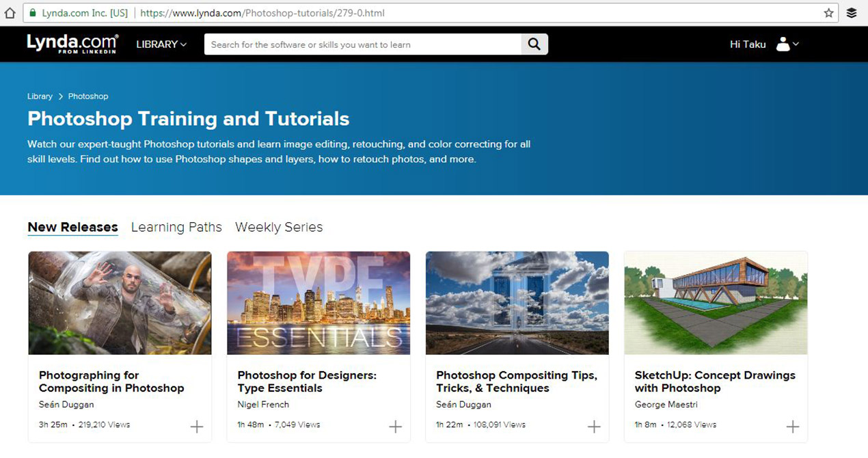Open Photographing for Compositing in Photoshop title

click(x=111, y=381)
